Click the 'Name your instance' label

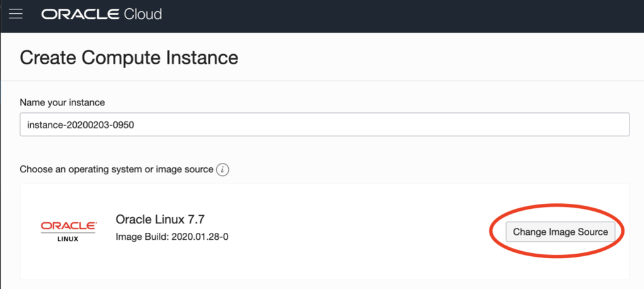click(x=62, y=102)
